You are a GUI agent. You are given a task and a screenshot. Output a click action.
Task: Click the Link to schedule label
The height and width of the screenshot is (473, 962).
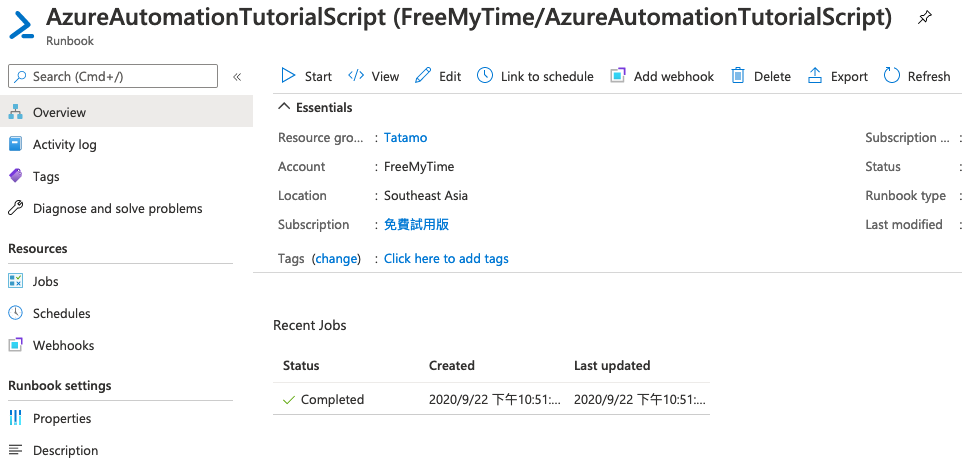pyautogui.click(x=547, y=77)
